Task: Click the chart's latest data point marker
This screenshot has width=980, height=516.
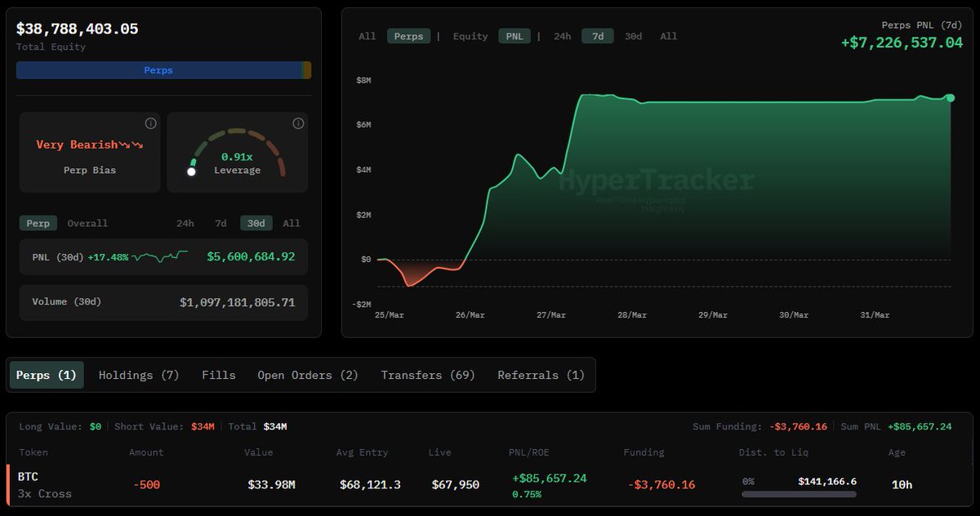Action: point(951,98)
